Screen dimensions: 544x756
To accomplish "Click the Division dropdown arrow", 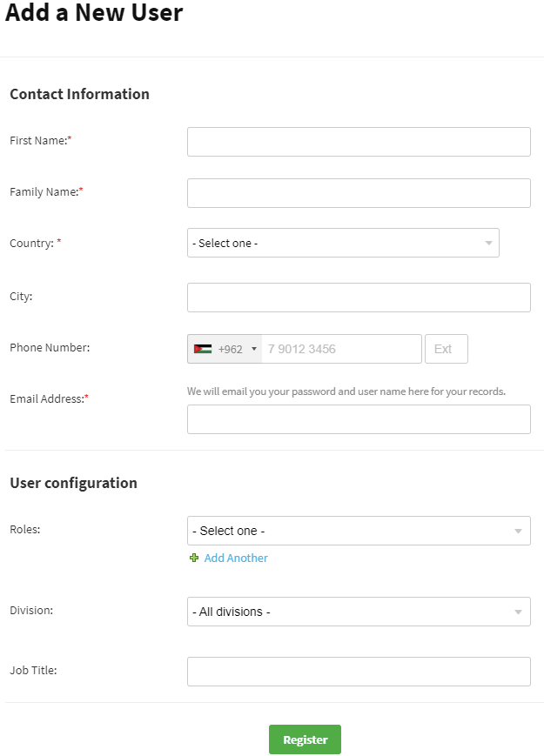I will click(x=519, y=612).
